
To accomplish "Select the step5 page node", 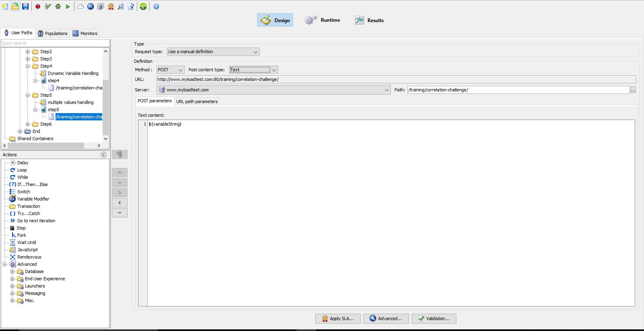I will coord(53,110).
